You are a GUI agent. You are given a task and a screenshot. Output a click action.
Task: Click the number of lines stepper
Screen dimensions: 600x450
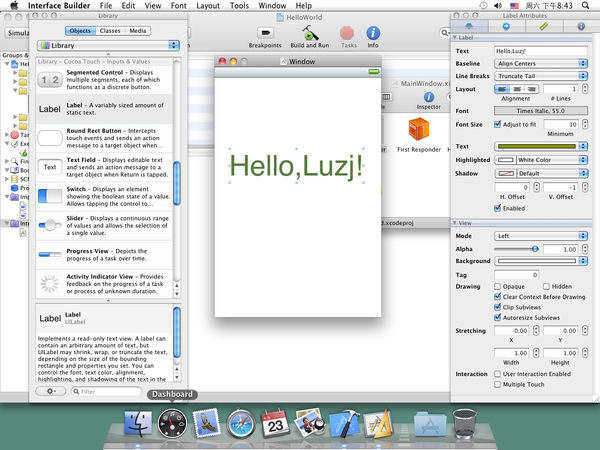pos(585,89)
